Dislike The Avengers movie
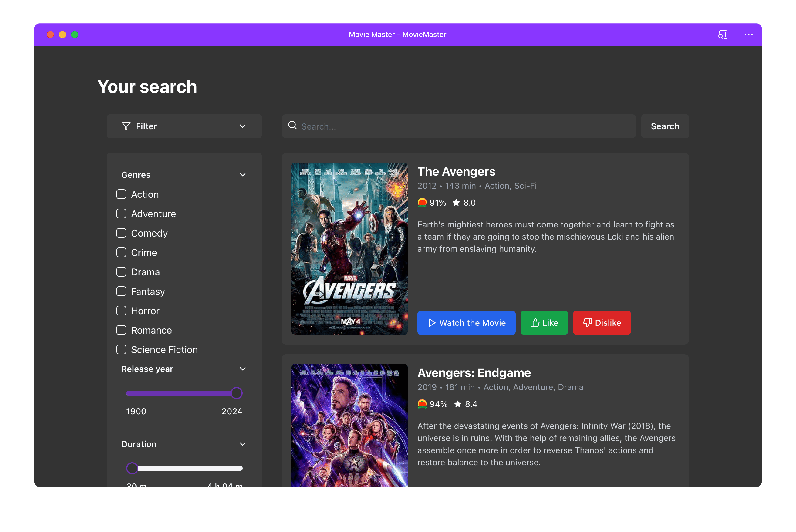 [x=602, y=323]
